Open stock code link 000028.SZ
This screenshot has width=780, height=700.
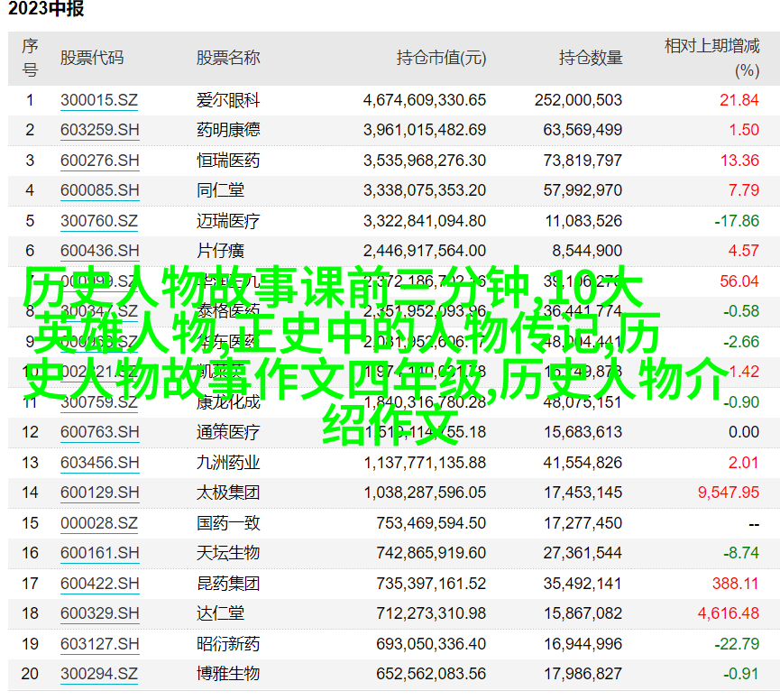(x=99, y=523)
